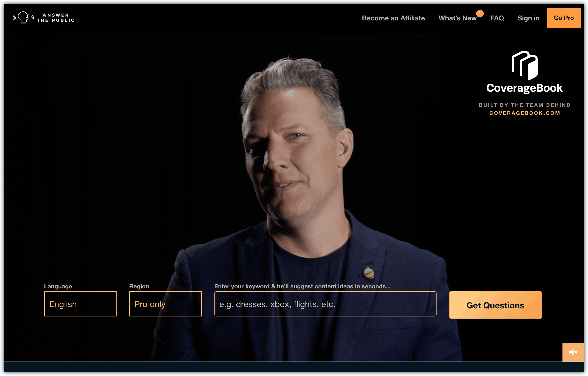Open the Region dropdown showing Pro only
This screenshot has width=588, height=376.
click(x=165, y=304)
